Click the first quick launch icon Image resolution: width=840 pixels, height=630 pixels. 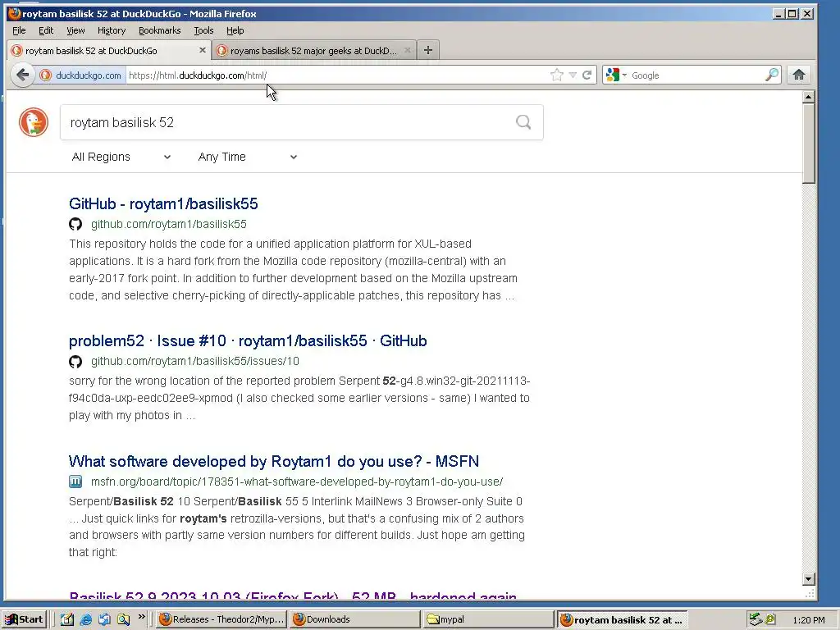coord(67,619)
